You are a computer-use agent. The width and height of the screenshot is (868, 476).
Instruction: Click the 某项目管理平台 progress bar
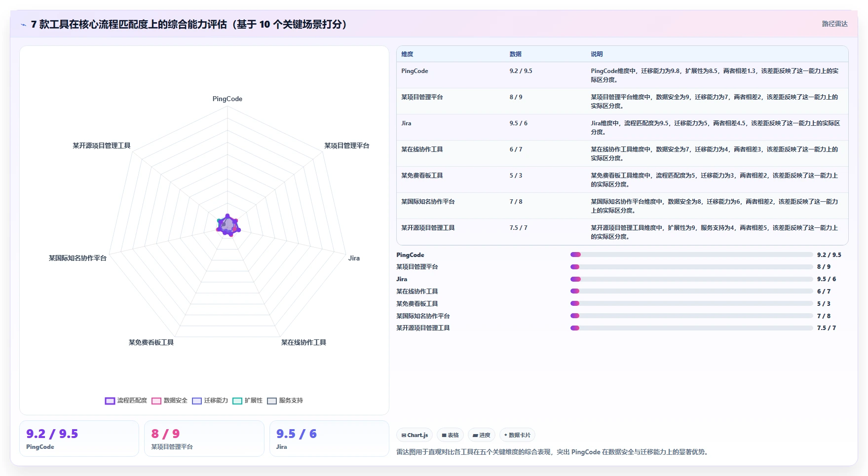[x=691, y=267]
